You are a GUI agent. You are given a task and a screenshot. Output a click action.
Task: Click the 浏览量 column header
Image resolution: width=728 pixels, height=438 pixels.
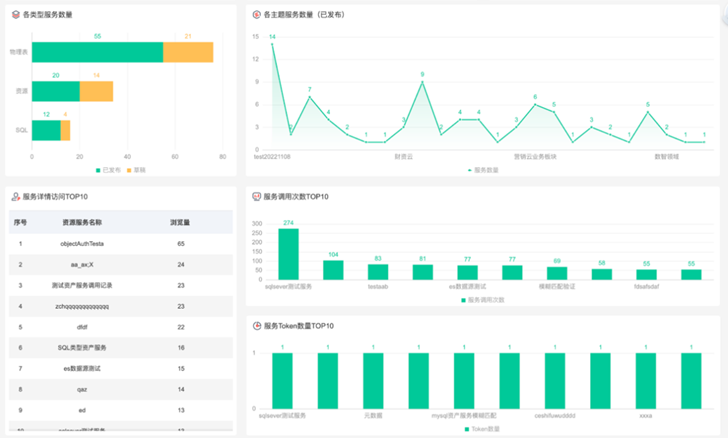[x=181, y=222]
